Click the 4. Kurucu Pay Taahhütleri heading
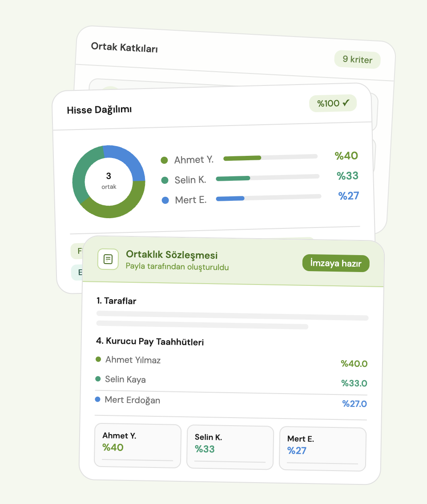This screenshot has width=427, height=504. pyautogui.click(x=150, y=341)
